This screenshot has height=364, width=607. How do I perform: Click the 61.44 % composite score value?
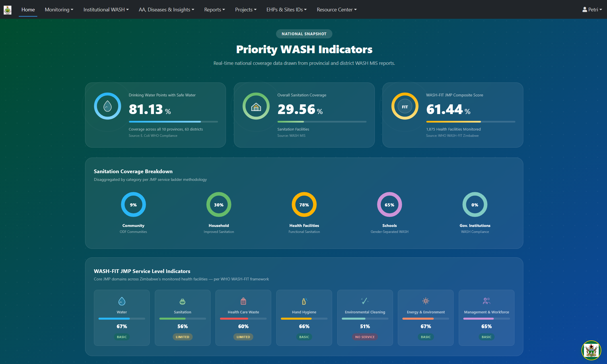448,109
